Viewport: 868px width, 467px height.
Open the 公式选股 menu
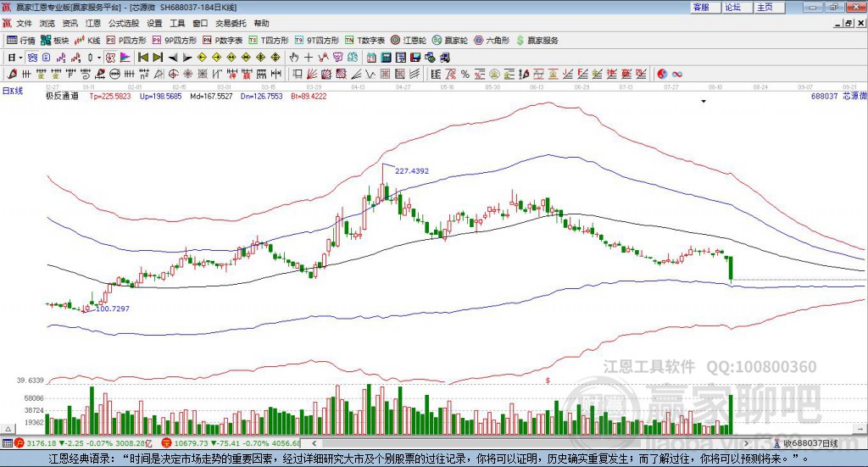[124, 23]
